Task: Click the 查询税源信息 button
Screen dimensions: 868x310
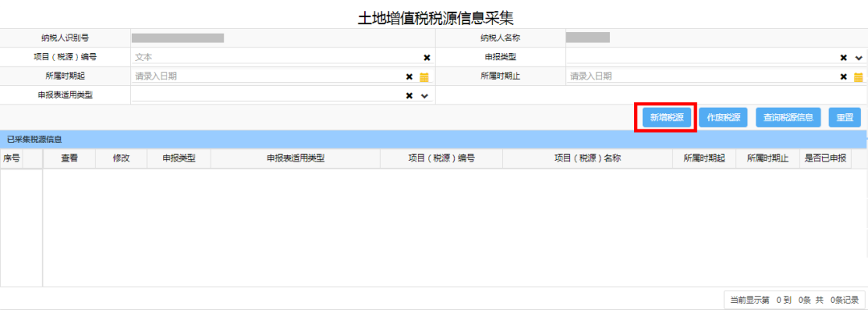Action: [x=788, y=117]
